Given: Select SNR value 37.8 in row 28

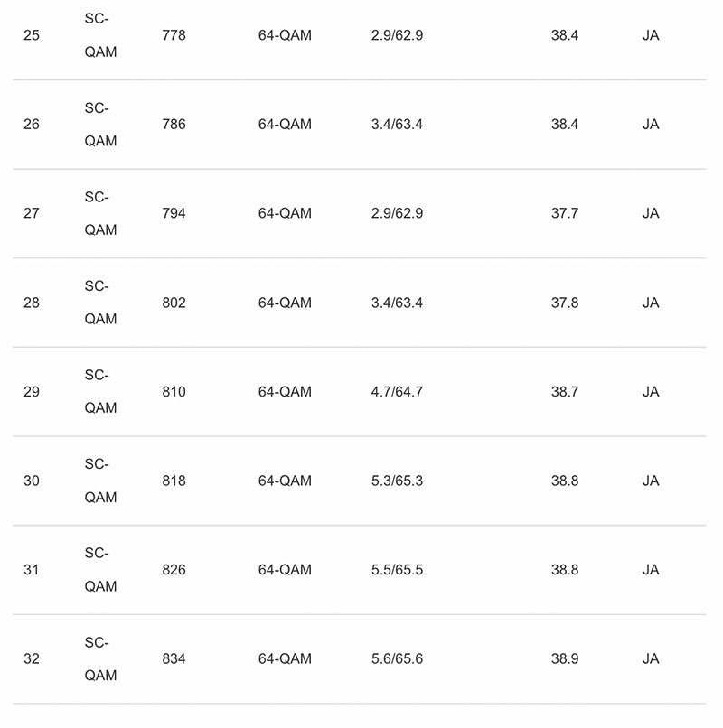Looking at the screenshot, I should pos(565,303).
